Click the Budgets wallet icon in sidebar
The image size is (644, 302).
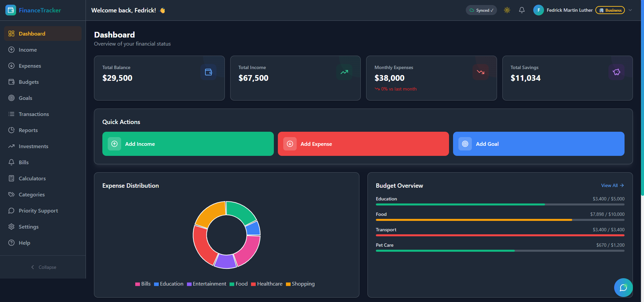(11, 82)
